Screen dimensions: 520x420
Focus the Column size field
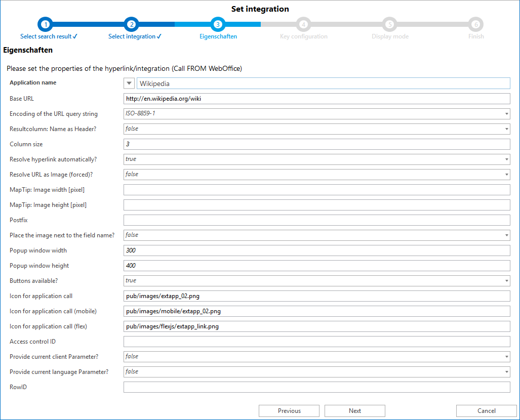point(316,144)
